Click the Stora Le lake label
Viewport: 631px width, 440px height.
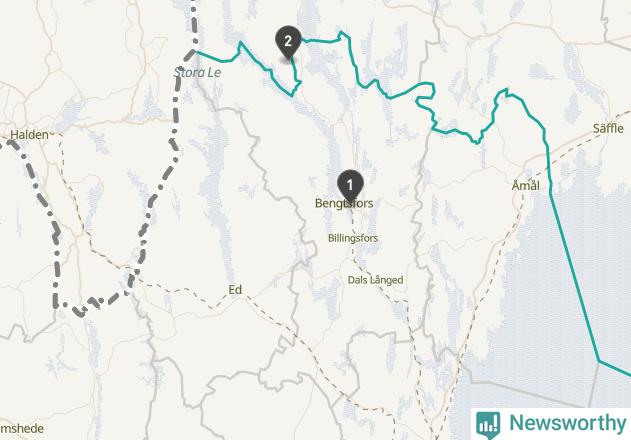coord(197,72)
